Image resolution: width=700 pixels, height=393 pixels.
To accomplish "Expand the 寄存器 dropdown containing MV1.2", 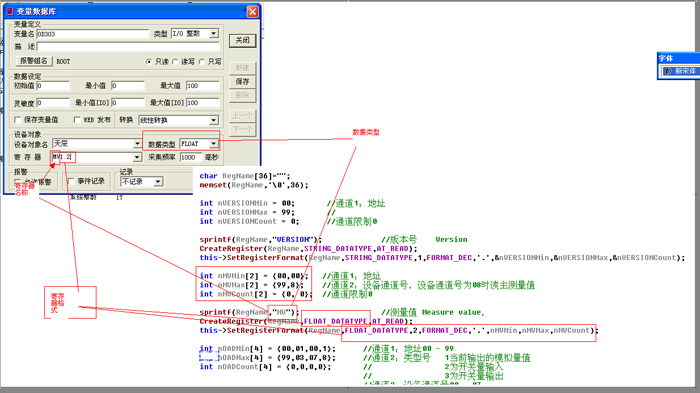I will point(137,157).
